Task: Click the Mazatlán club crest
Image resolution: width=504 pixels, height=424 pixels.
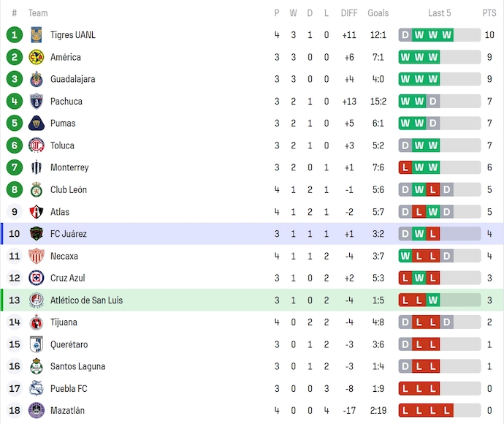Action: coord(36,411)
